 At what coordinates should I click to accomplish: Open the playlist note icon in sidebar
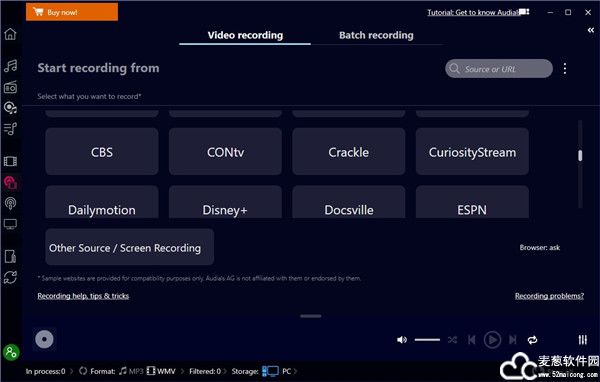10,129
